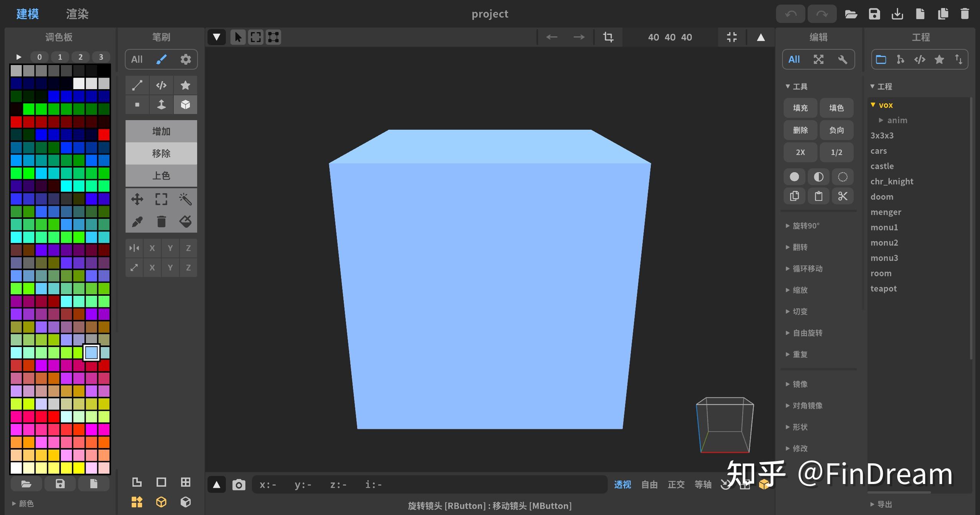980x515 pixels.
Task: Select the 上色 paint mode button
Action: click(161, 176)
